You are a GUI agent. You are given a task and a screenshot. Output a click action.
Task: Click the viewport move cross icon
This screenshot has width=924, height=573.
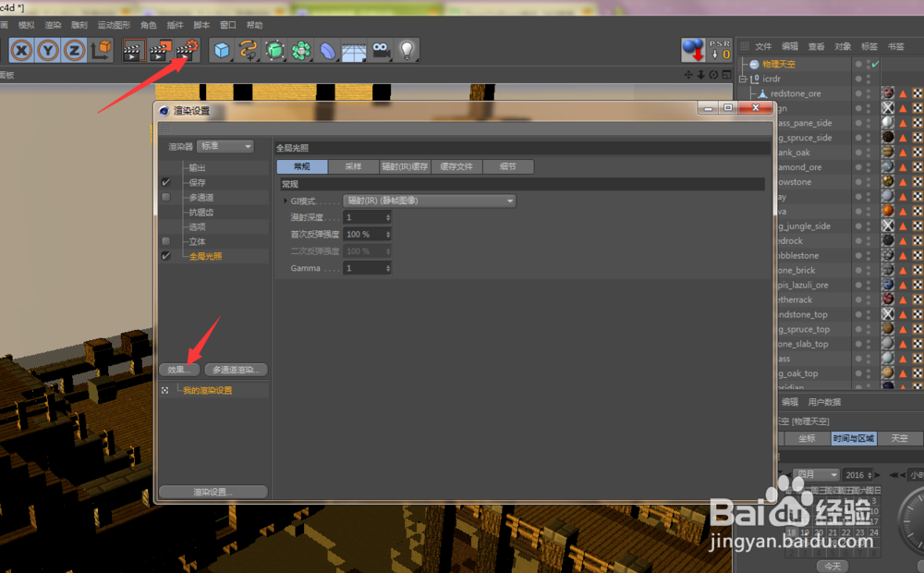pos(687,75)
